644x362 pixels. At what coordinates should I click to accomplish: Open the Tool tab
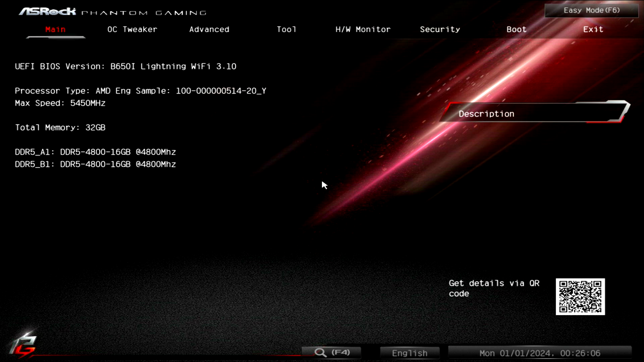[286, 29]
